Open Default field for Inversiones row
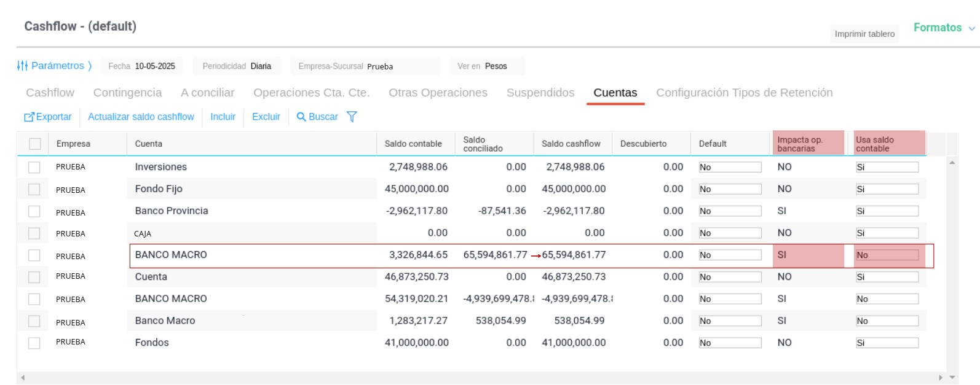Image resolution: width=980 pixels, height=385 pixels. (x=730, y=167)
